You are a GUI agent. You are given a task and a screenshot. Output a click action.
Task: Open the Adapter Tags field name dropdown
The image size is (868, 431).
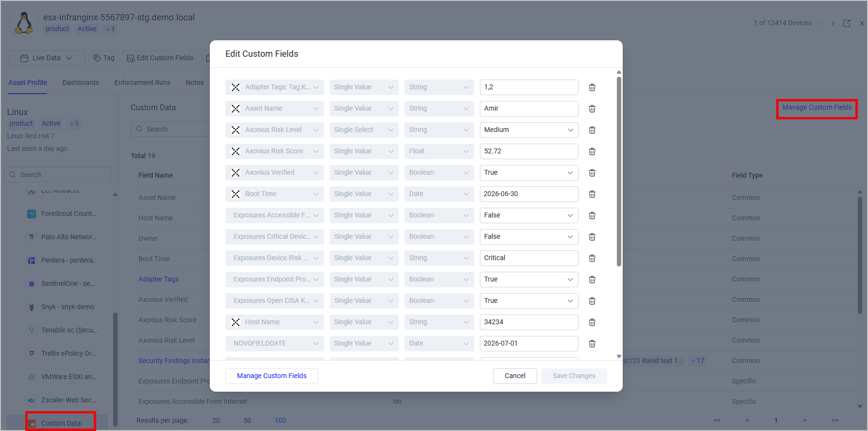[x=274, y=87]
